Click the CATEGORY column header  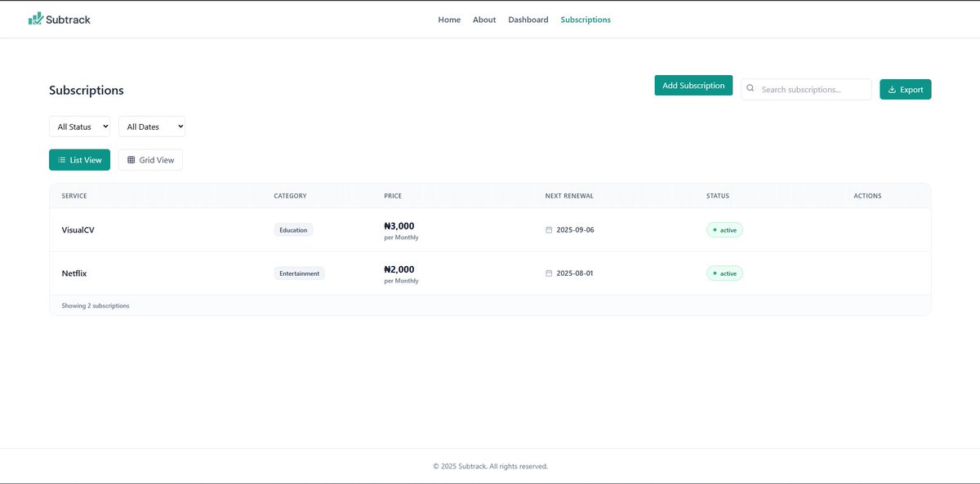(290, 196)
